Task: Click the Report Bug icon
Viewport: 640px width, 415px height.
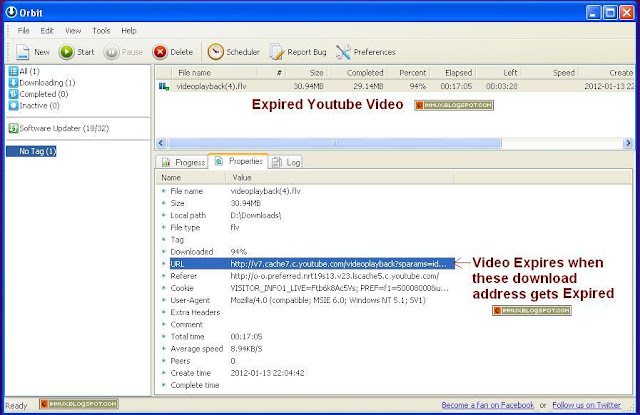Action: click(x=277, y=52)
